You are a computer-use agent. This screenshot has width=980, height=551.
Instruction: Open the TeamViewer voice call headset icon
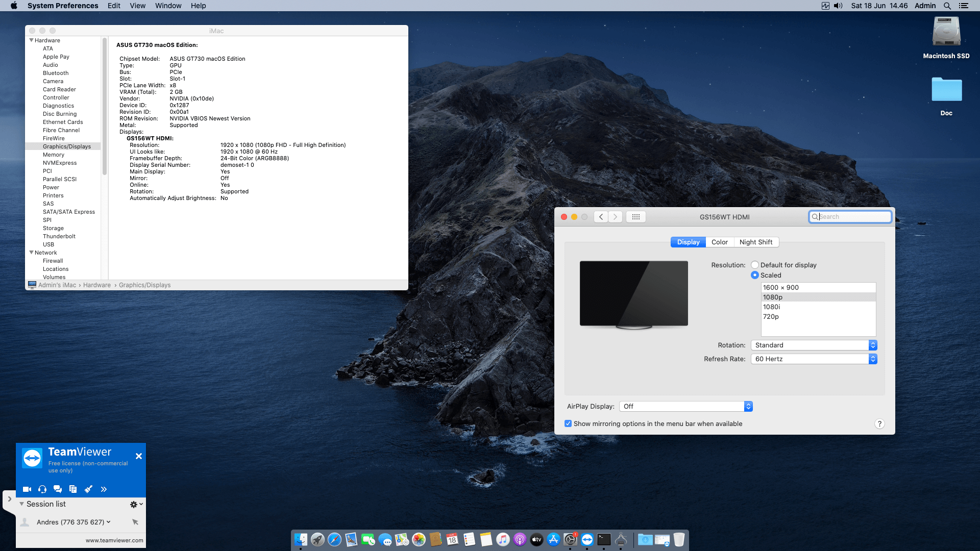[42, 489]
